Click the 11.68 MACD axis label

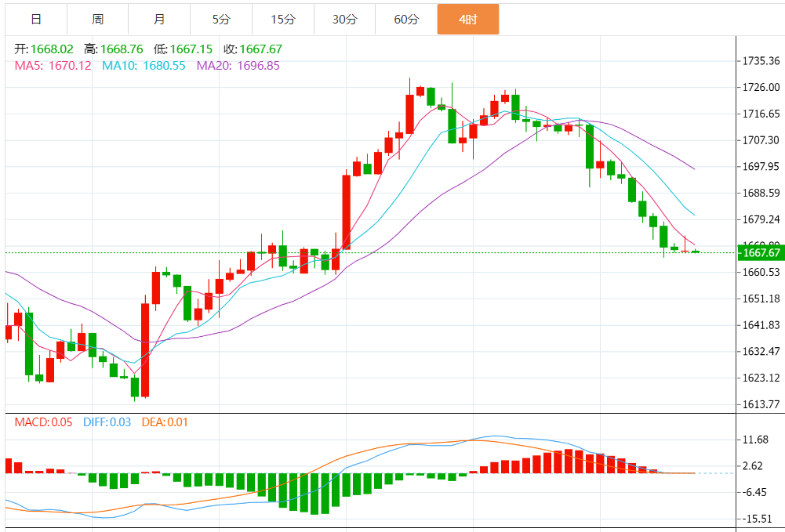(x=756, y=440)
